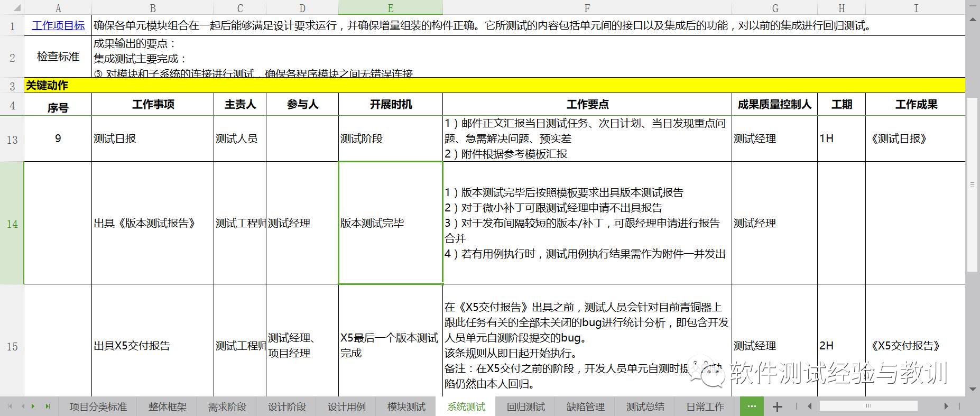Image resolution: width=980 pixels, height=416 pixels.
Task: Click vertical scrollbar up arrow
Action: pos(973,20)
